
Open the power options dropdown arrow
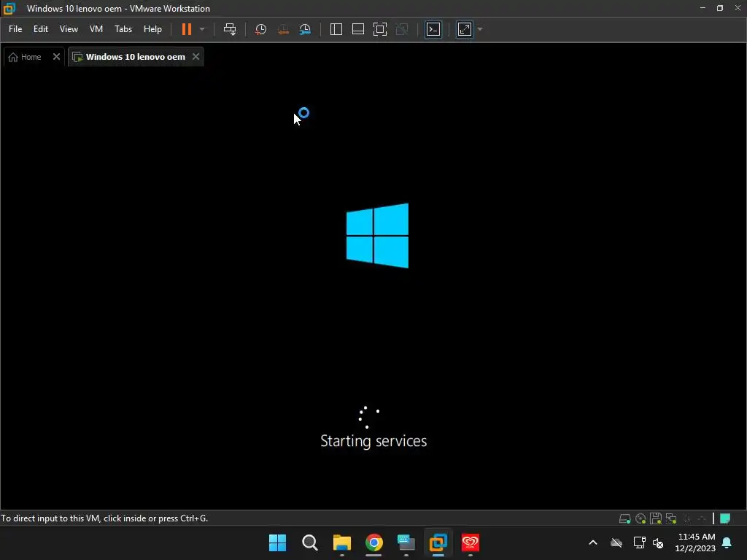pos(202,29)
